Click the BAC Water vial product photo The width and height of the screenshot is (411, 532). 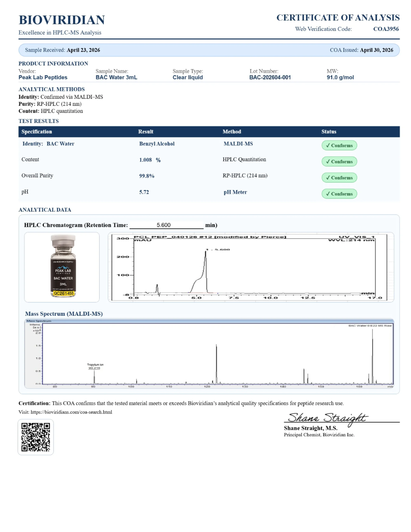pos(63,266)
